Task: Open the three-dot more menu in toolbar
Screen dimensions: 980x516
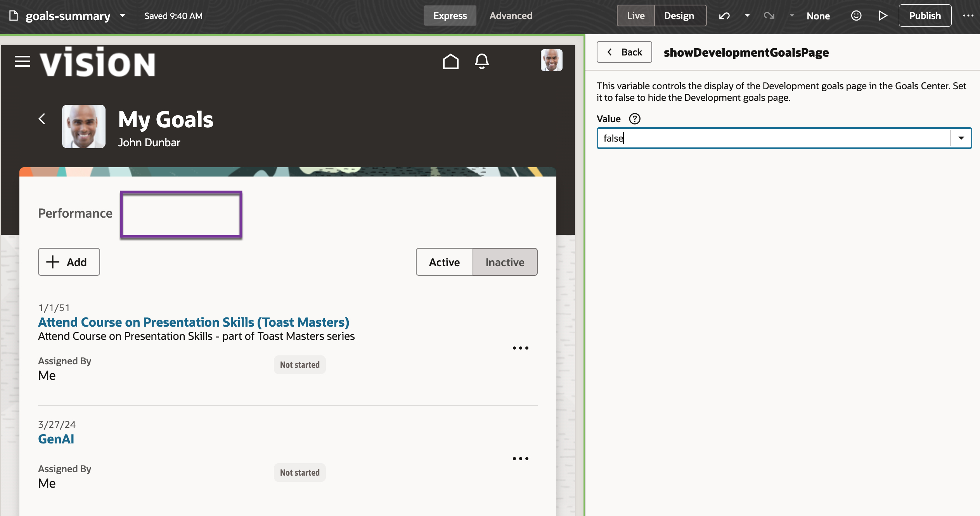Action: [x=968, y=16]
